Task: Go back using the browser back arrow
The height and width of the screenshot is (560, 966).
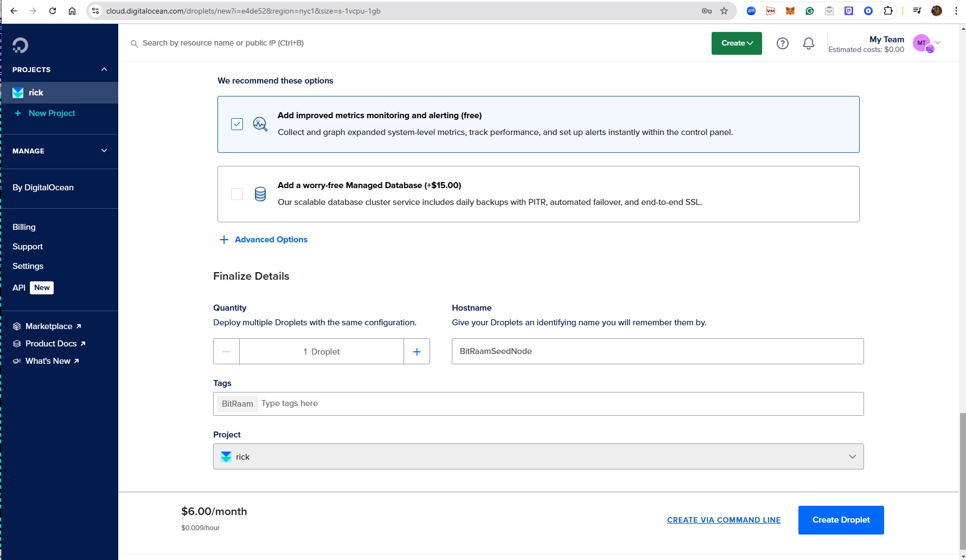Action: [14, 11]
